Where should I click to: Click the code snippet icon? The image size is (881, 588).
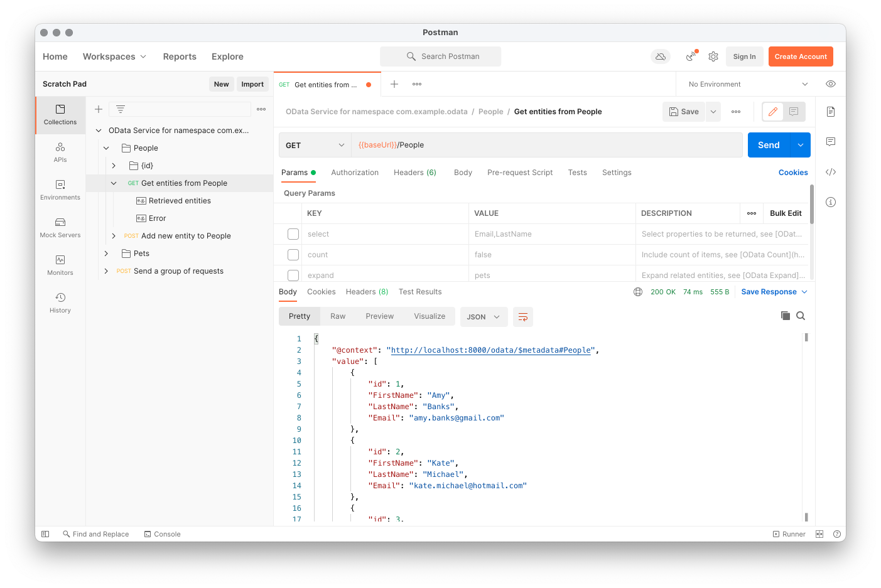[831, 172]
